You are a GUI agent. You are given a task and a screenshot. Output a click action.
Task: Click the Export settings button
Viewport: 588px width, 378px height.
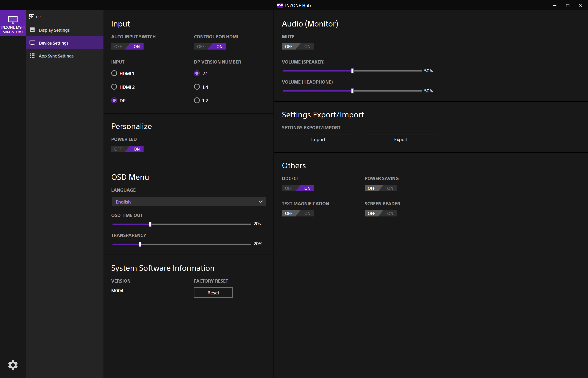coord(401,139)
